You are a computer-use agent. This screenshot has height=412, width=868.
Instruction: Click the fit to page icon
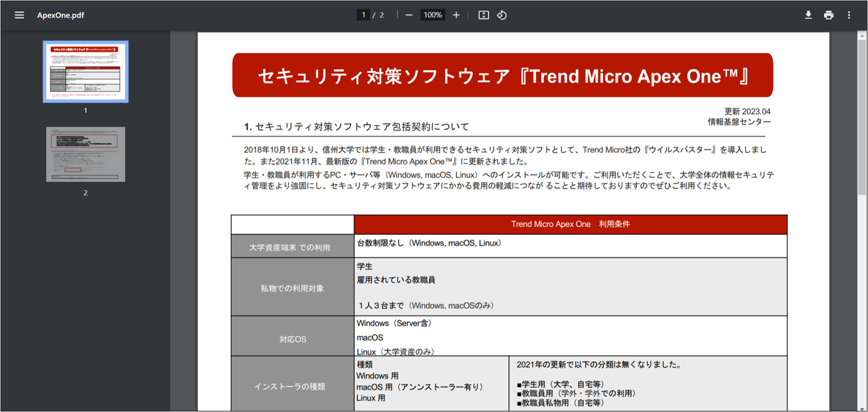pos(484,15)
